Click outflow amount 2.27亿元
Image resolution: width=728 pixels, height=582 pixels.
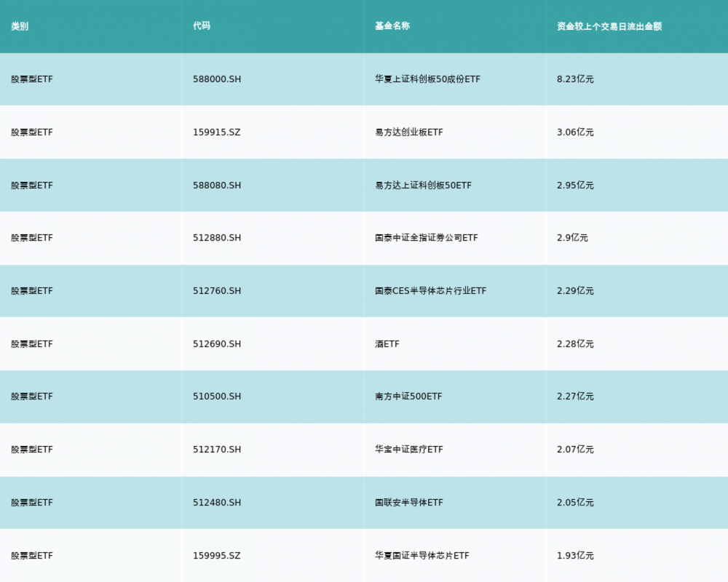click(x=575, y=396)
